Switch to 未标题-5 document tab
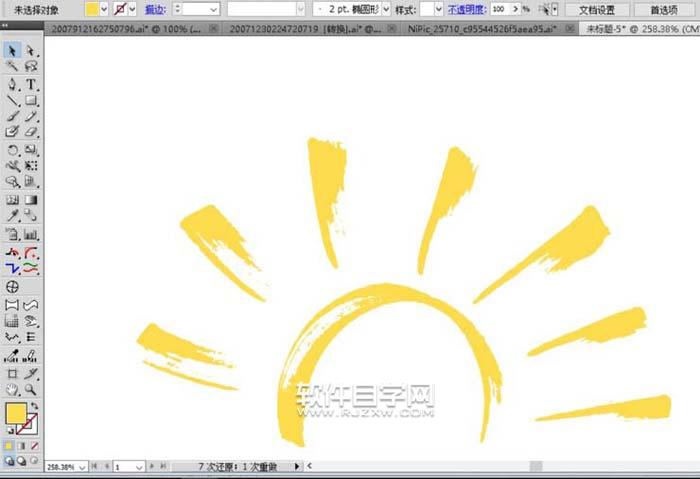The image size is (700, 479). (x=640, y=29)
